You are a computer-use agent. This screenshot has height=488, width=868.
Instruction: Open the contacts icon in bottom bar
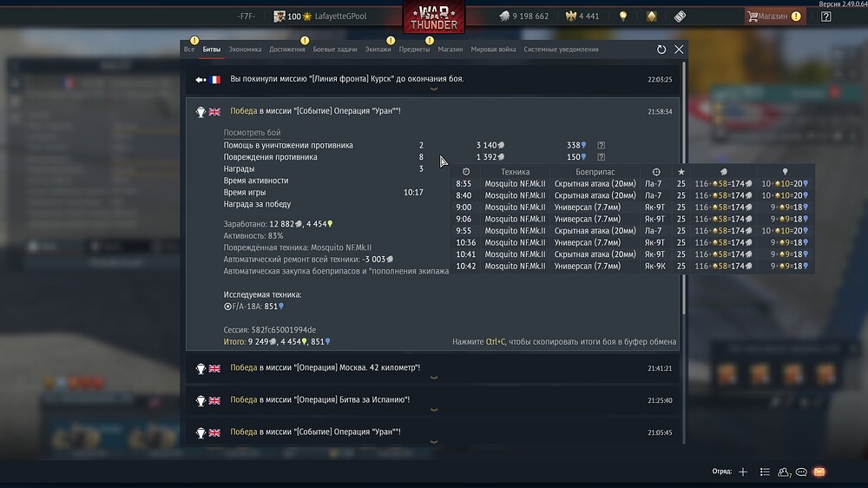pyautogui.click(x=784, y=472)
